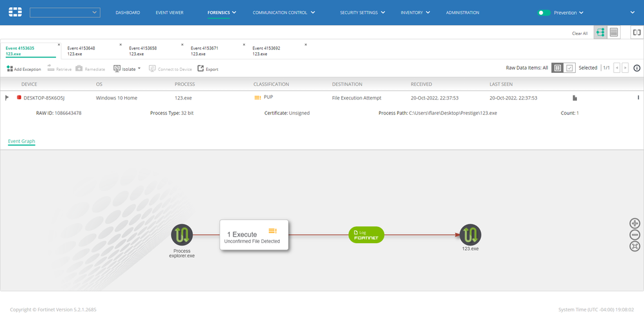Click the warning icon in Execute box

point(273,231)
